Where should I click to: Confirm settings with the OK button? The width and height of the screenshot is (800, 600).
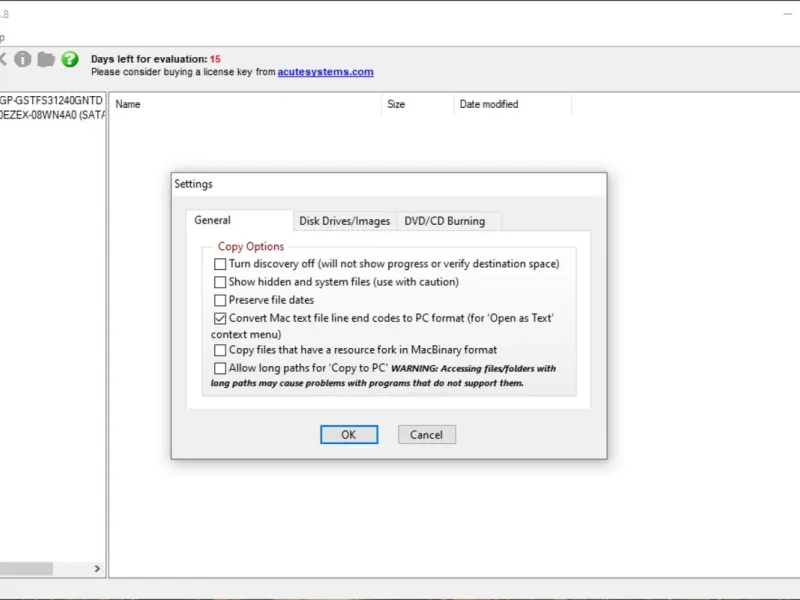[x=349, y=435]
